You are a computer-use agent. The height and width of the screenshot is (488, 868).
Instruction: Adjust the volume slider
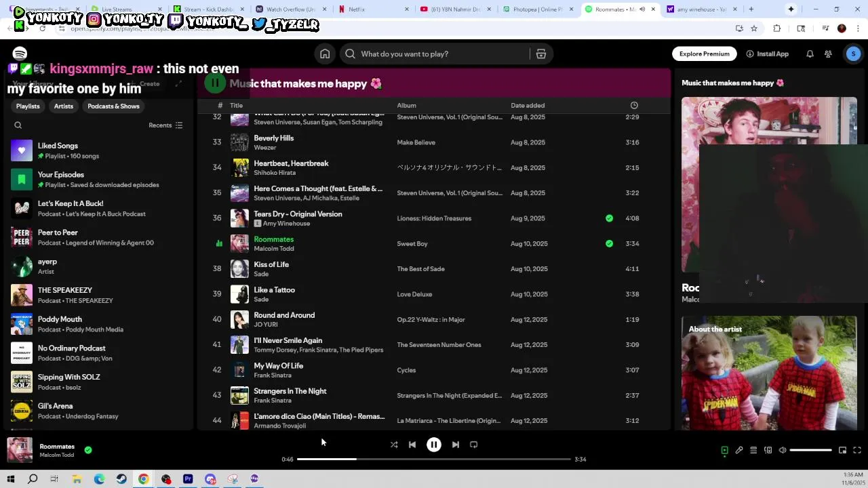(810, 450)
